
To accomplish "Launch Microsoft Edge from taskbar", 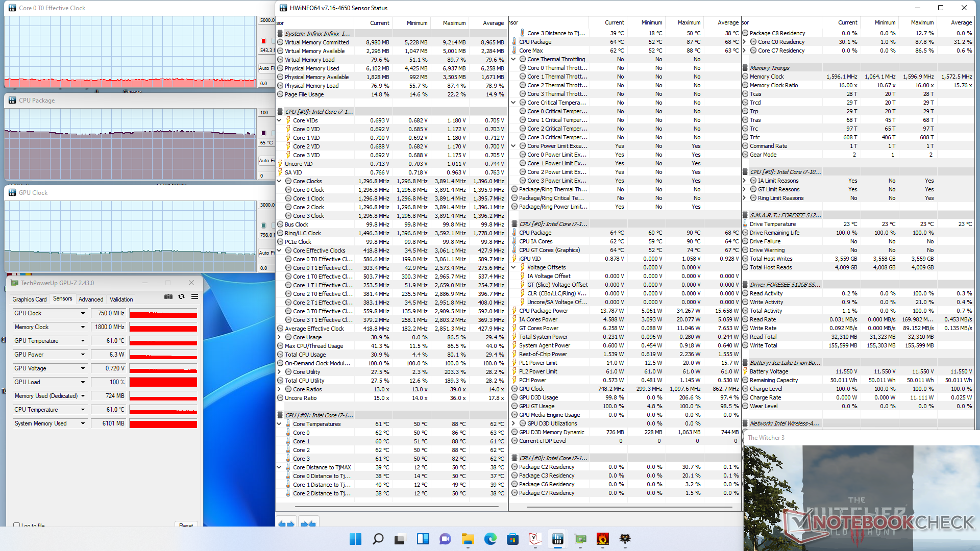I will pos(491,539).
